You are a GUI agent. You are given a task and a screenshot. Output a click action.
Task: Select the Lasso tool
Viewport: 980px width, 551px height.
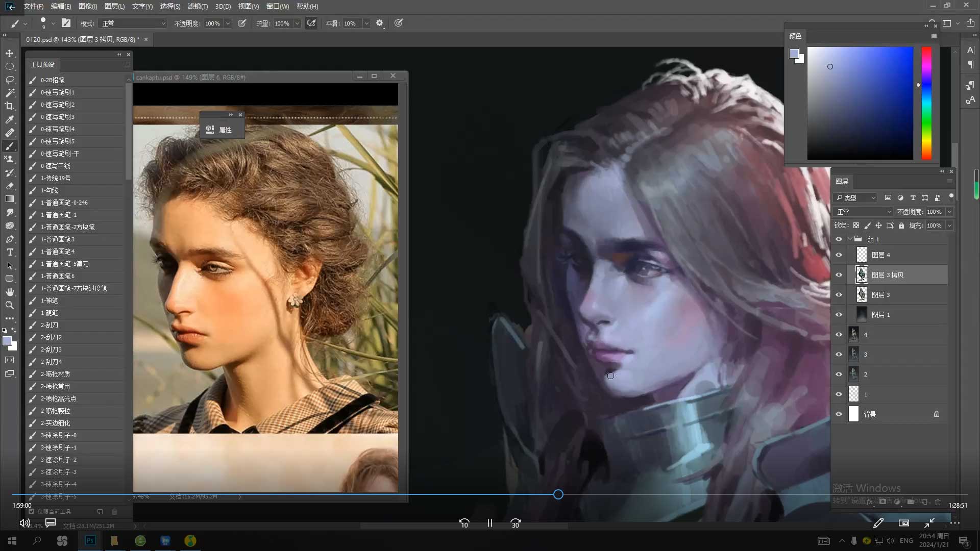[10, 80]
